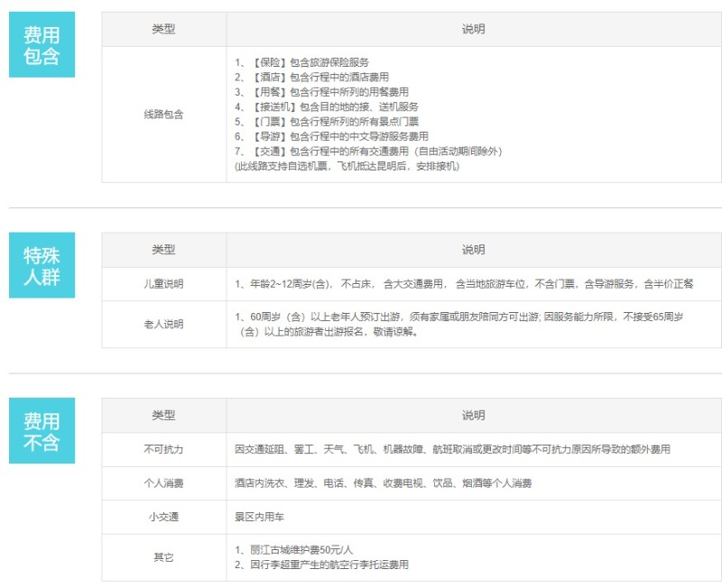Image resolution: width=722 pixels, height=588 pixels.
Task: Click the 其它 row label
Action: point(163,557)
